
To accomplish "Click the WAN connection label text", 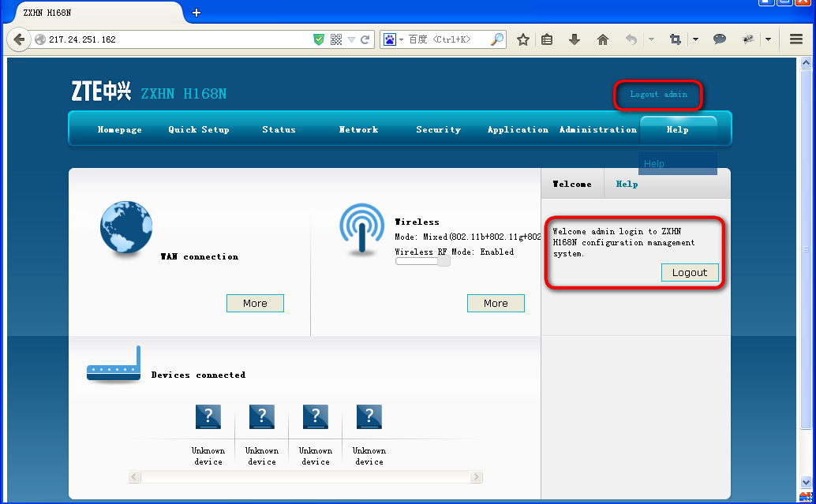I will coord(200,256).
